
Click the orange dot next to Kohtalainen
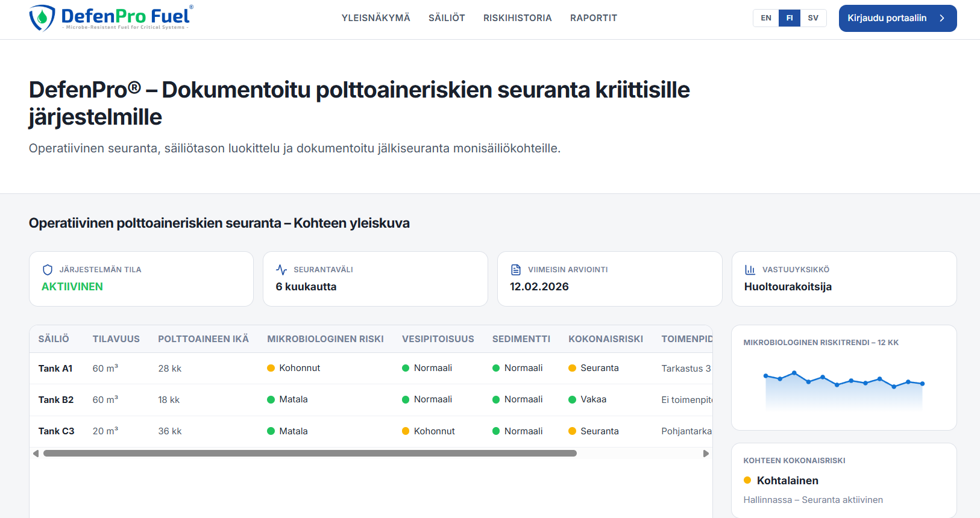point(747,480)
